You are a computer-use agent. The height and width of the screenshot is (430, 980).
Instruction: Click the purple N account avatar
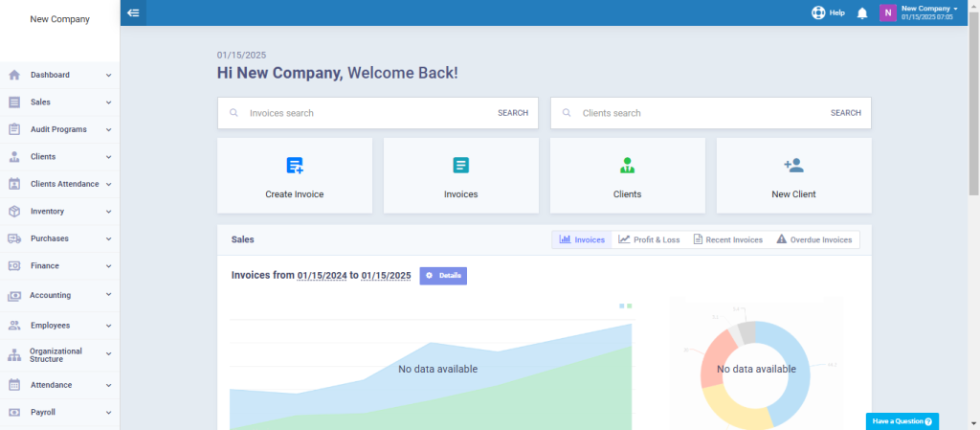(888, 12)
